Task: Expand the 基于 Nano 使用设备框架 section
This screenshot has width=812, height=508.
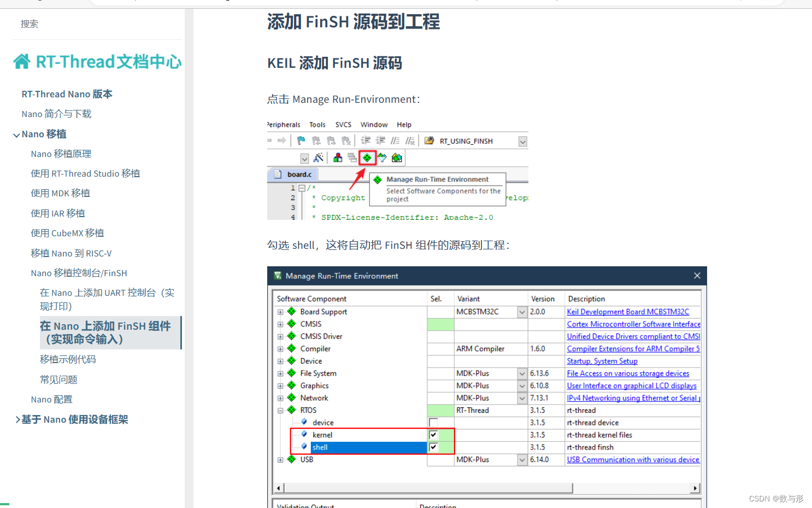Action: click(17, 419)
